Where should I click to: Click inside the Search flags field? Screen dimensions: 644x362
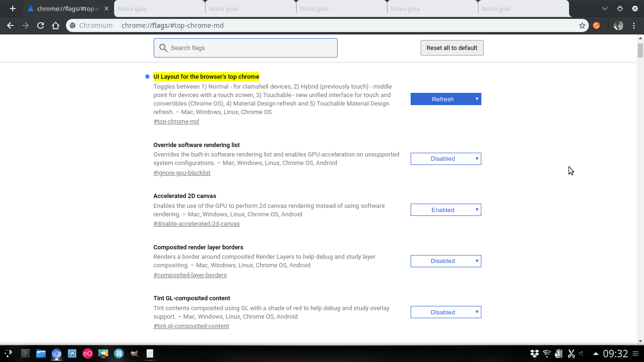pyautogui.click(x=245, y=48)
